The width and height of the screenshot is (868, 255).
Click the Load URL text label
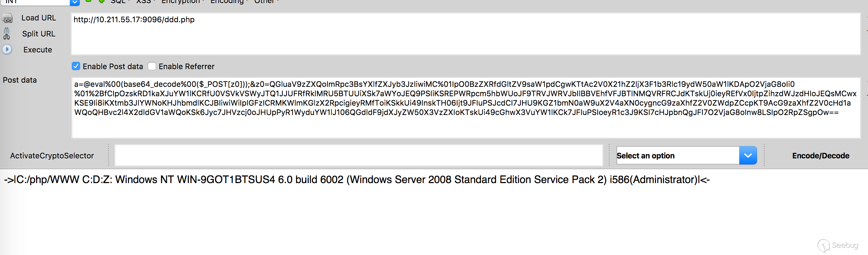tap(39, 18)
